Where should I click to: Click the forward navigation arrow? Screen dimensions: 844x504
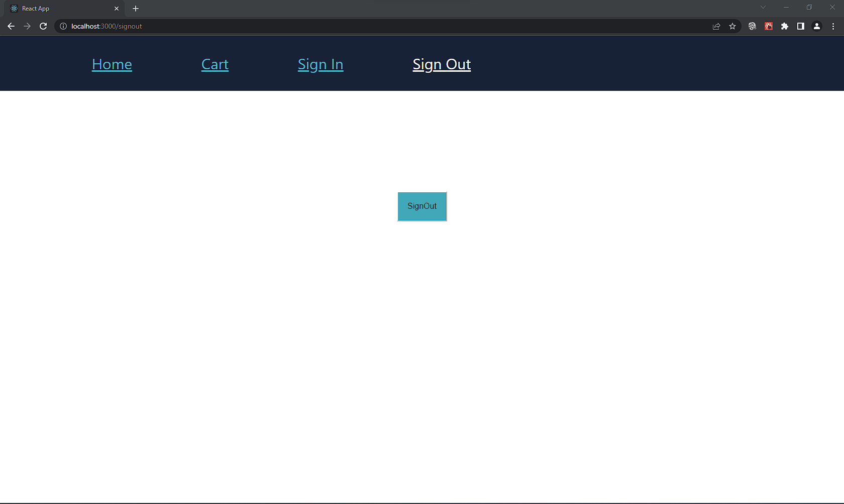click(x=27, y=26)
